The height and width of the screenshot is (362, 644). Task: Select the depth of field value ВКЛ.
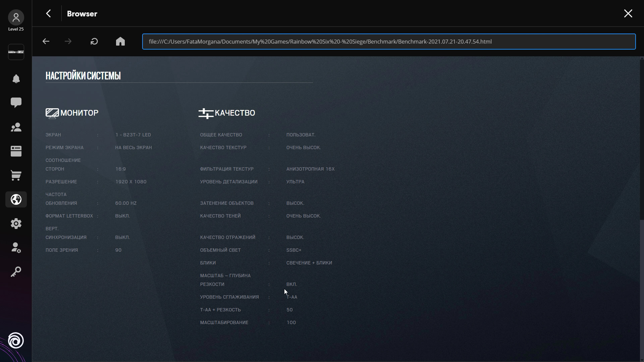tap(291, 284)
